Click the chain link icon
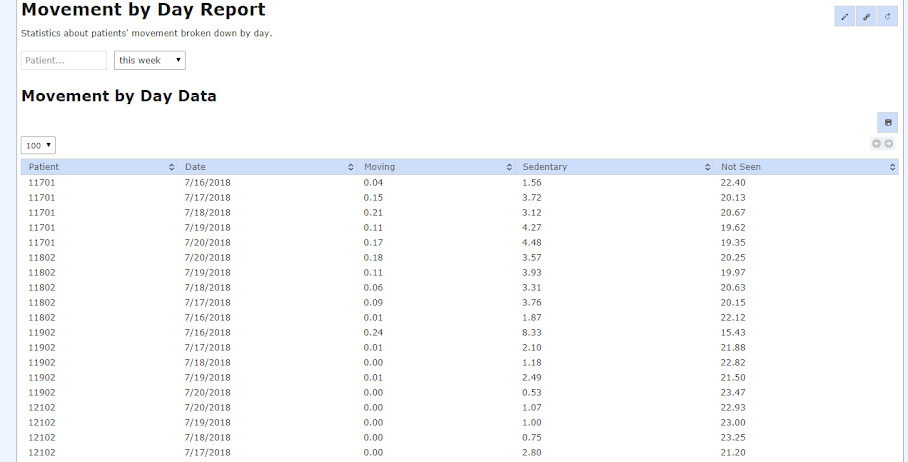 866,17
